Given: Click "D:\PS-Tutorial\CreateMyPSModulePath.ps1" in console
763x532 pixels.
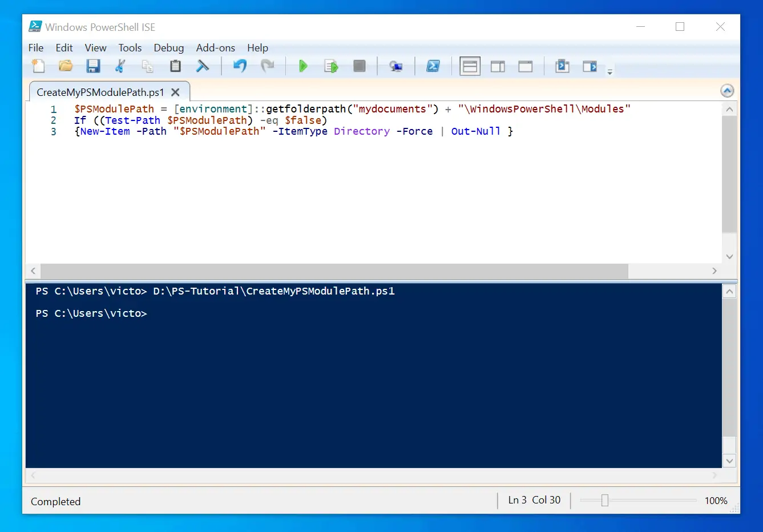Looking at the screenshot, I should 274,291.
